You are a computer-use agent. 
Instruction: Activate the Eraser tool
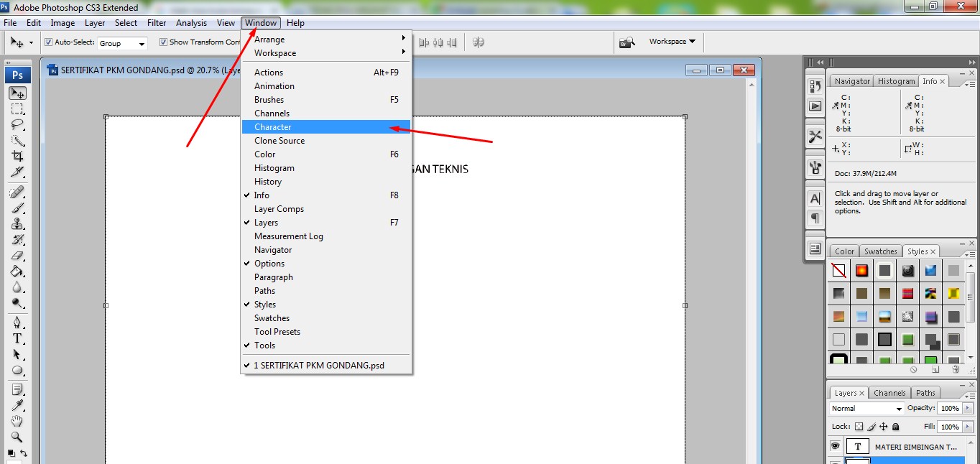coord(17,256)
